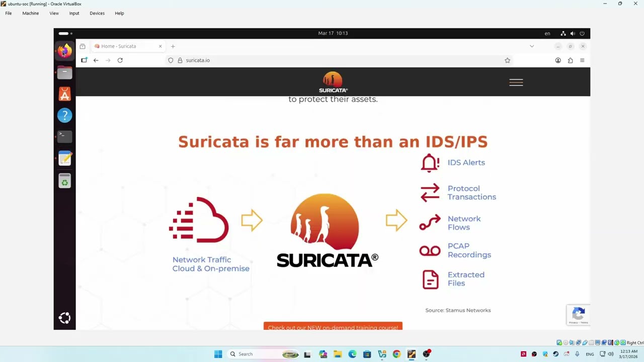The width and height of the screenshot is (644, 362).
Task: Open the Text Editor dock icon
Action: click(64, 158)
